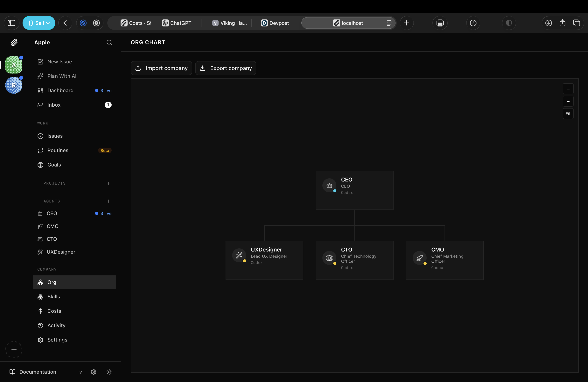Add a new agent with plus

[108, 201]
